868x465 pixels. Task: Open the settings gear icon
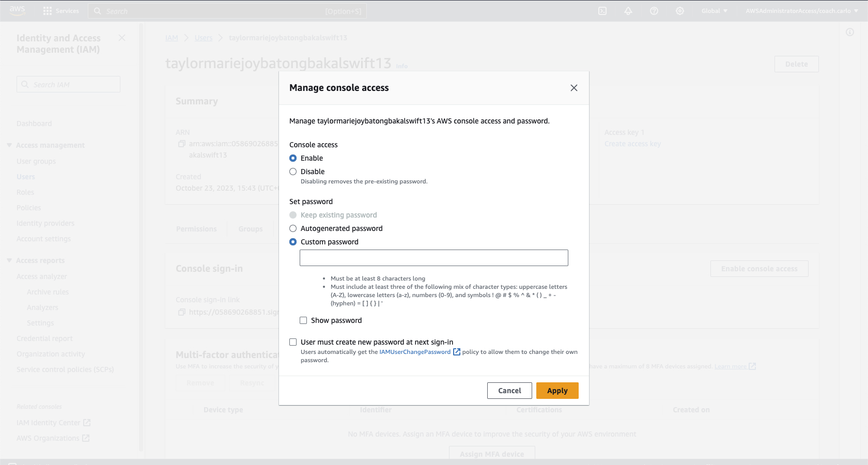point(680,11)
